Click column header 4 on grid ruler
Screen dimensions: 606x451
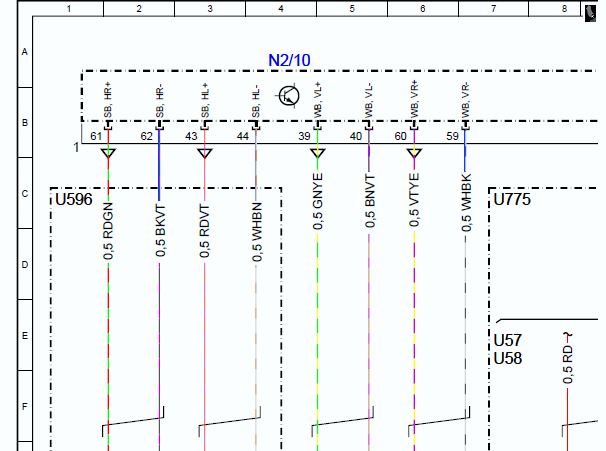click(281, 9)
